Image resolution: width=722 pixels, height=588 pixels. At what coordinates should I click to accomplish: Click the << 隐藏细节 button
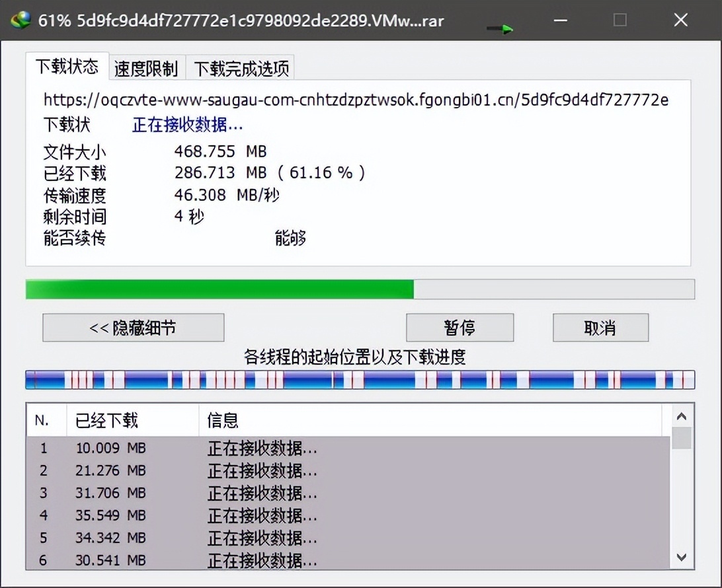coord(134,328)
